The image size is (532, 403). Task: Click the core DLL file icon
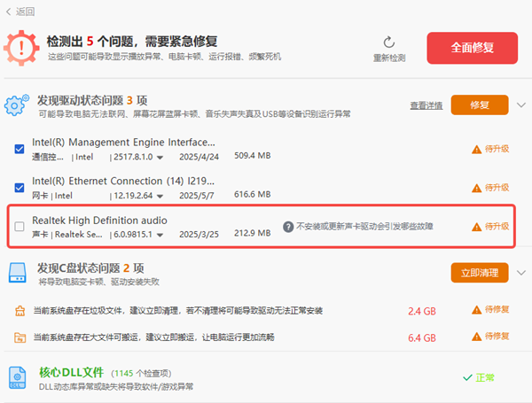coord(20,377)
